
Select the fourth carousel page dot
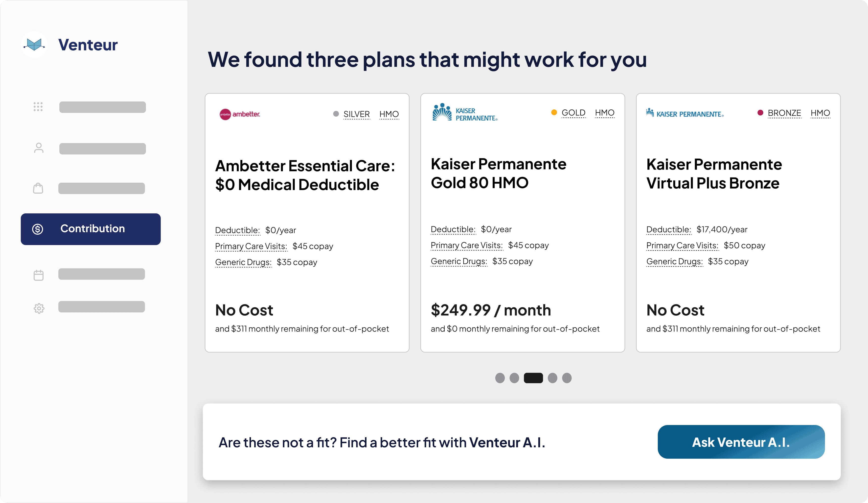(x=552, y=378)
